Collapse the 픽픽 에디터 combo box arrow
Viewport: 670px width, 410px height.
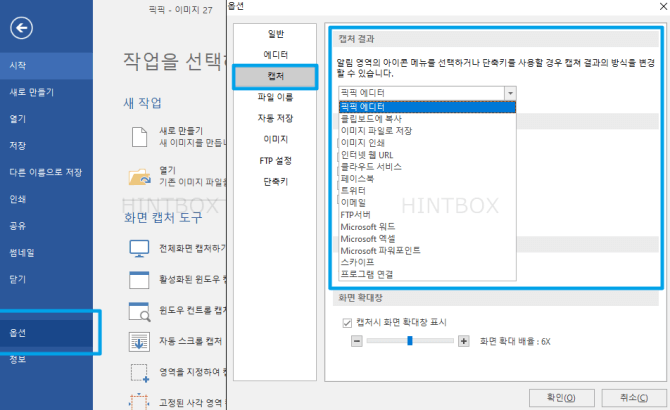coord(510,93)
